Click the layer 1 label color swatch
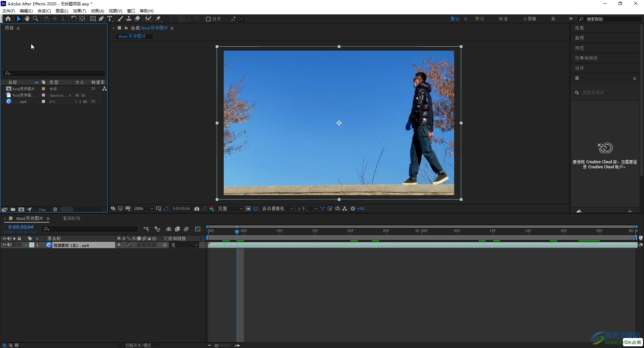This screenshot has height=348, width=644. [x=32, y=245]
